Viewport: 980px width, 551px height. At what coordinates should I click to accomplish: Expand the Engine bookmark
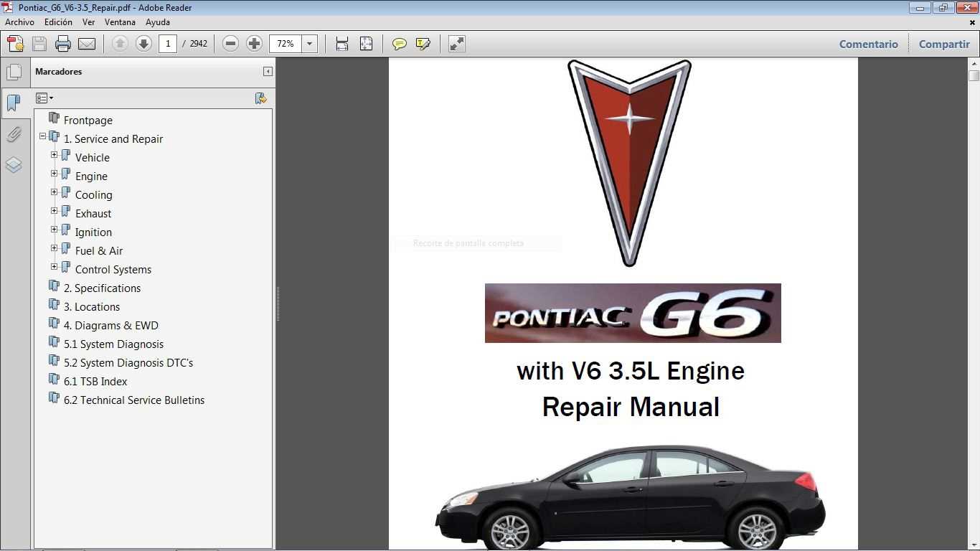pyautogui.click(x=54, y=173)
